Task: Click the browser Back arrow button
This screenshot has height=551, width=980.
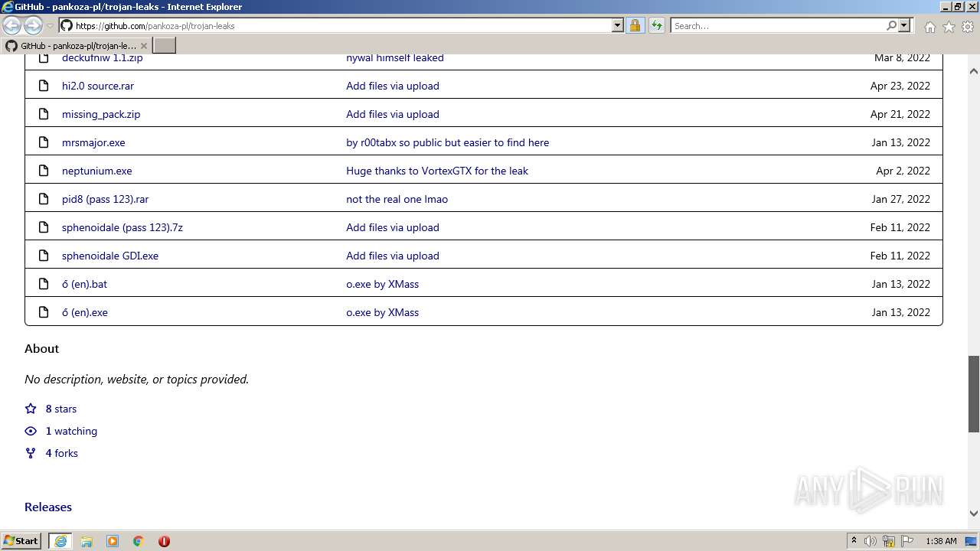Action: coord(12,25)
